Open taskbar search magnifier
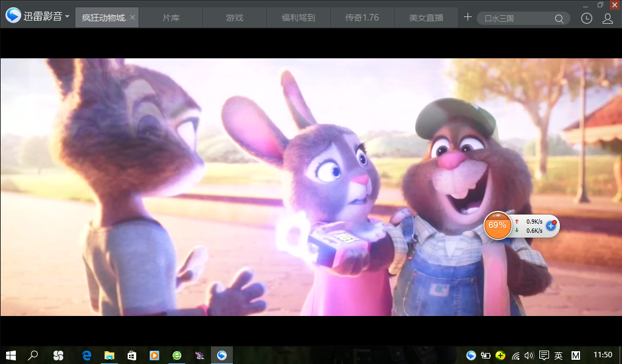622x364 pixels. (x=33, y=355)
